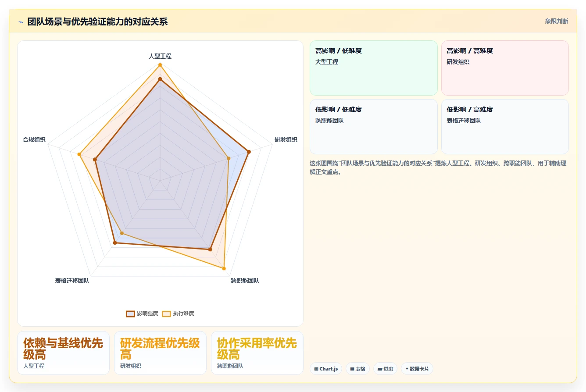Click the 执行难度 point at 研发组织

tap(229, 158)
